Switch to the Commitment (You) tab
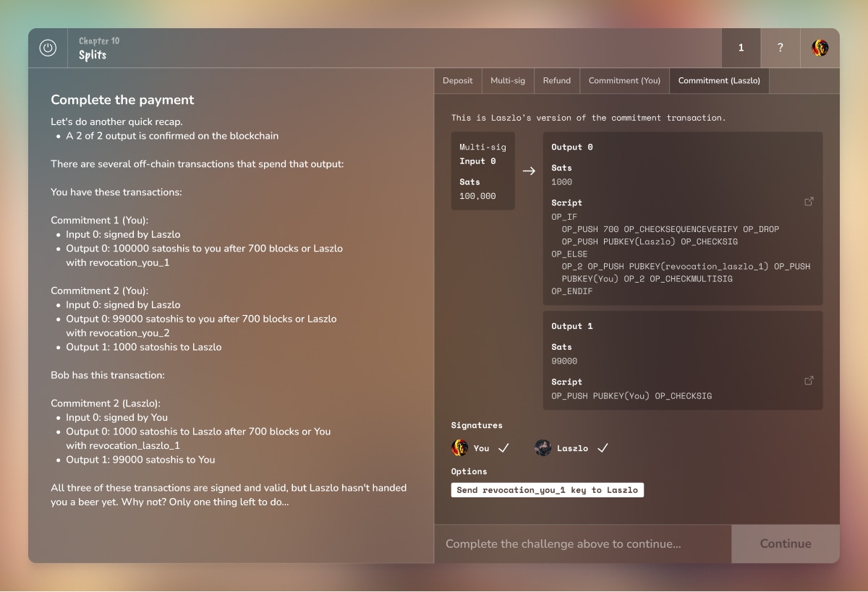This screenshot has height=592, width=868. [x=624, y=80]
